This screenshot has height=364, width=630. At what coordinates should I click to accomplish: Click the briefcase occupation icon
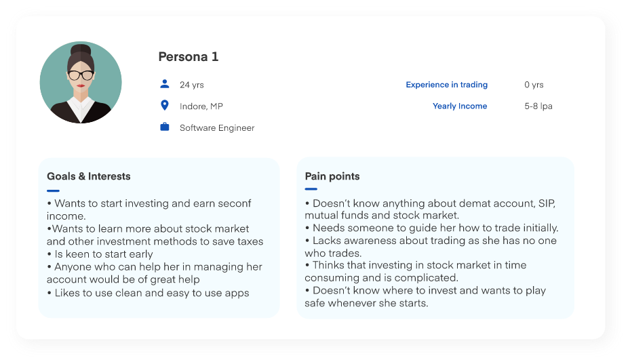pyautogui.click(x=164, y=127)
